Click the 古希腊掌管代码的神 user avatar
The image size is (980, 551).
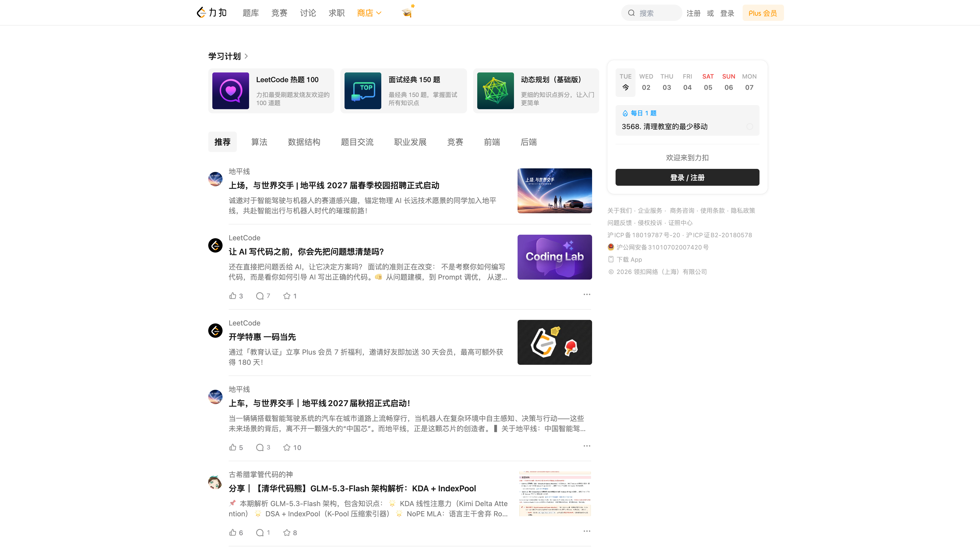click(215, 482)
